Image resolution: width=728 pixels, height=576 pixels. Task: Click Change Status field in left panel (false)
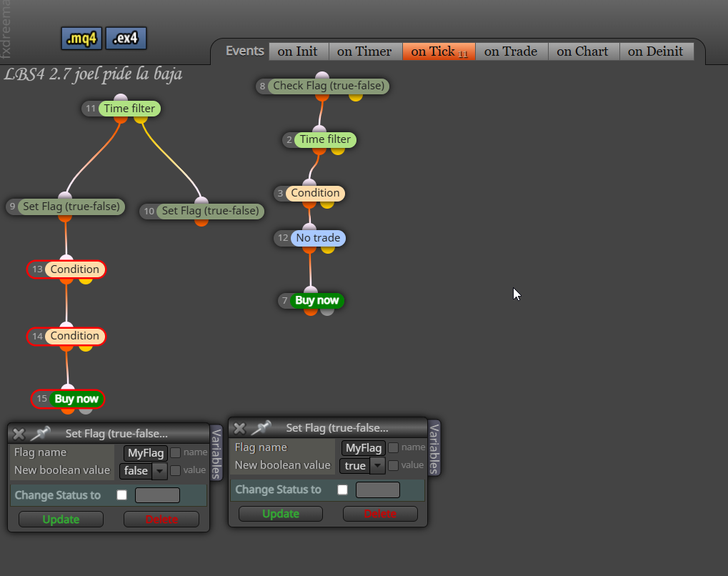tap(157, 495)
